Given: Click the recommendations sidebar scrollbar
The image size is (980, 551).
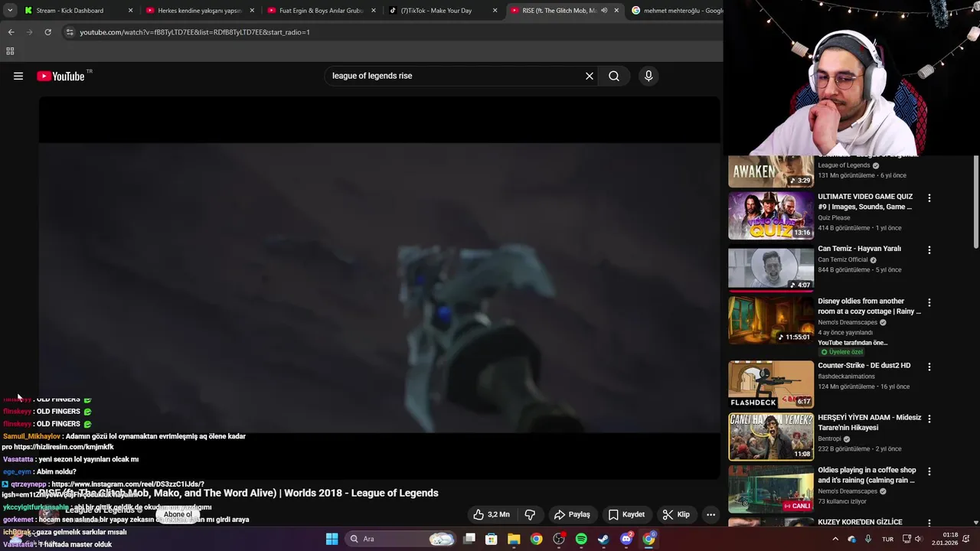Looking at the screenshot, I should click(x=976, y=203).
